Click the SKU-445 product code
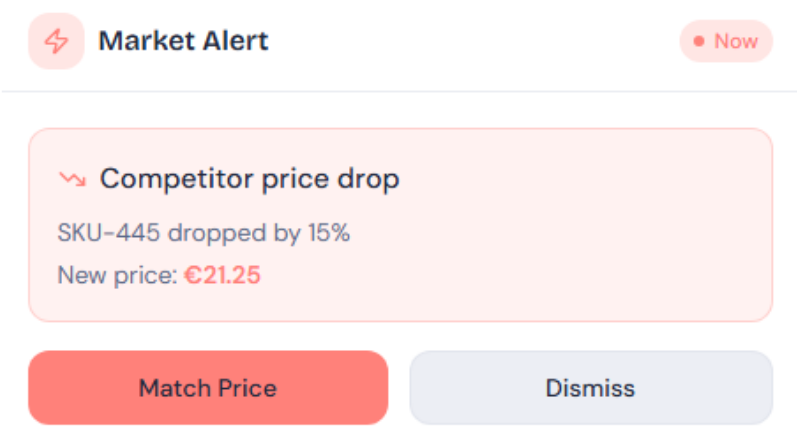This screenshot has height=447, width=797. [110, 234]
